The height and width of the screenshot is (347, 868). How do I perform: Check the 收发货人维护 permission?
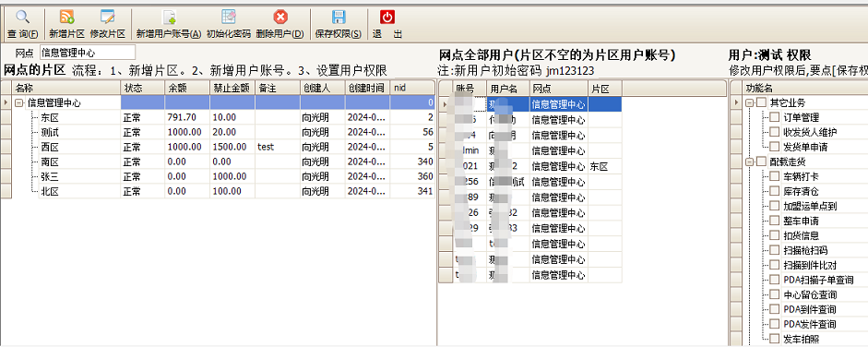coord(774,132)
